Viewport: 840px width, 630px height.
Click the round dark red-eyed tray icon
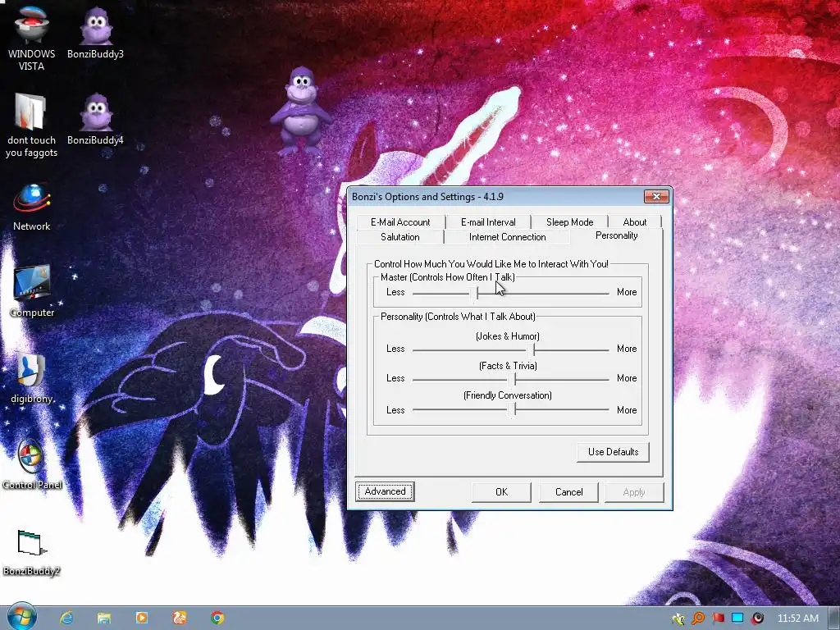[757, 619]
